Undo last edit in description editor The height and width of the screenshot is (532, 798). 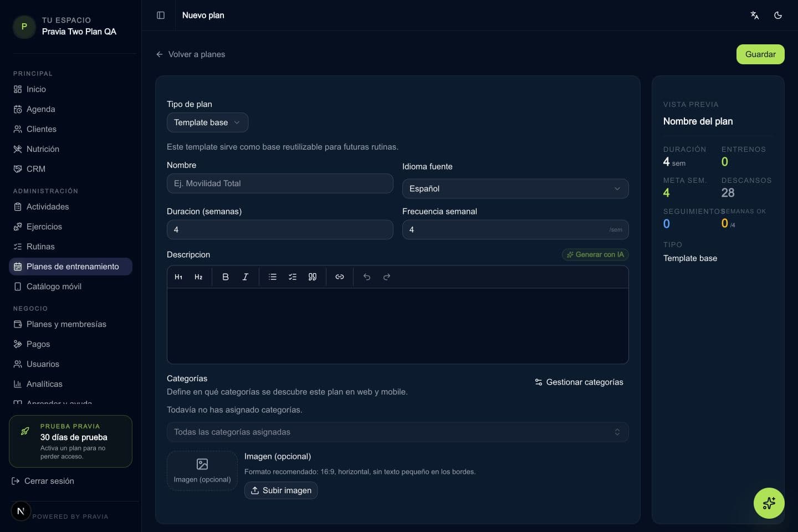click(367, 277)
